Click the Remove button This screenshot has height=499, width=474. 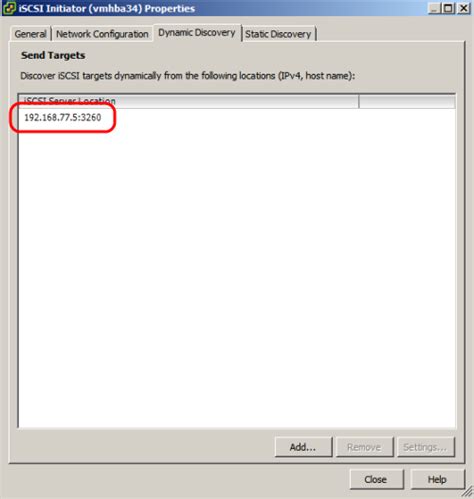[x=364, y=447]
